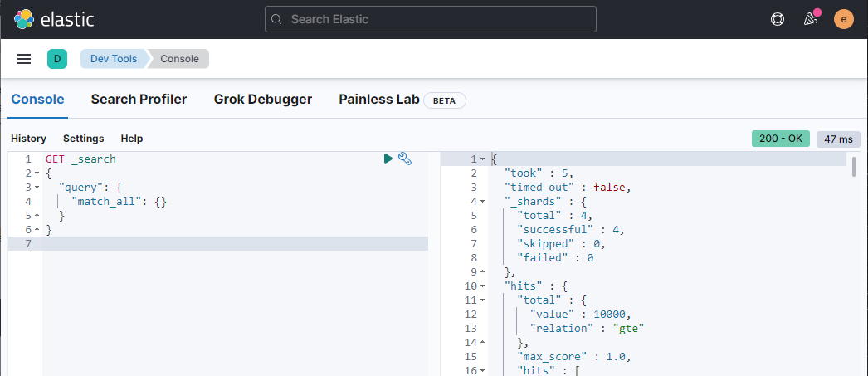Collapse the editor fold arrow on line 2
Screen dimensions: 868x376
click(37, 173)
